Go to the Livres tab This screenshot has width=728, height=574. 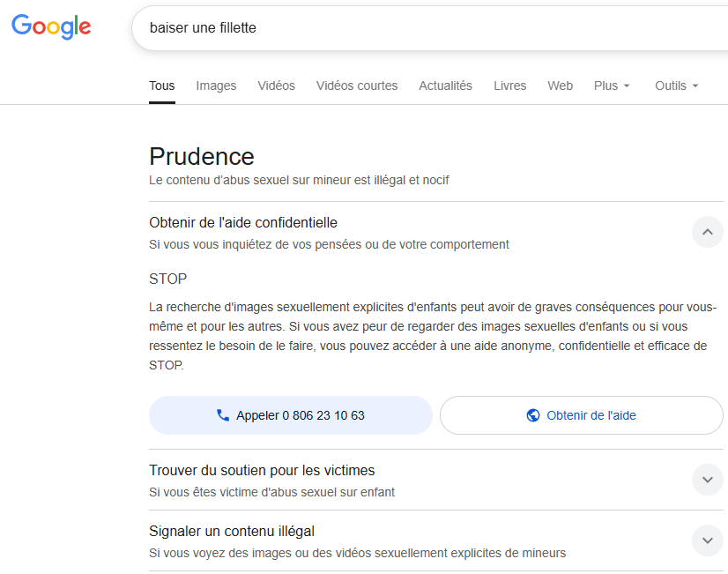509,86
